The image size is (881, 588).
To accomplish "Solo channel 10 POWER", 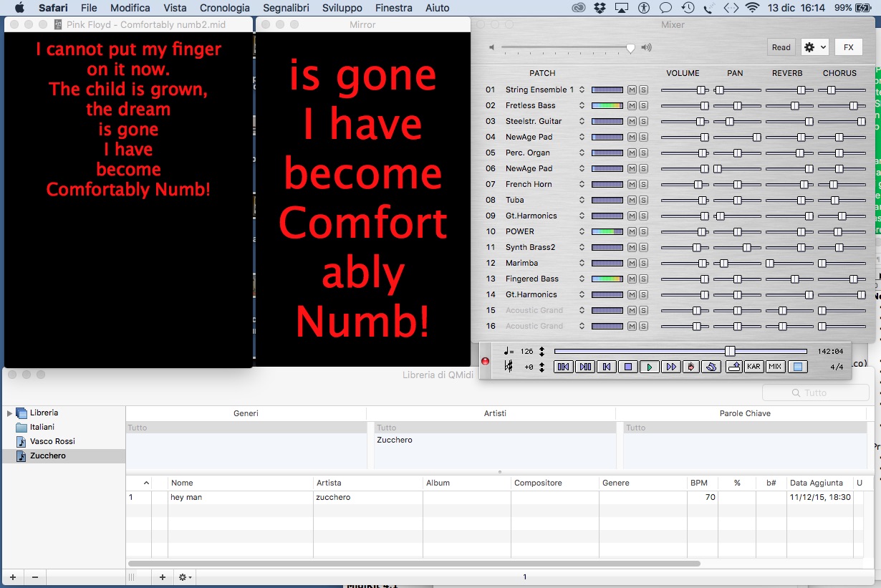I will click(x=643, y=231).
